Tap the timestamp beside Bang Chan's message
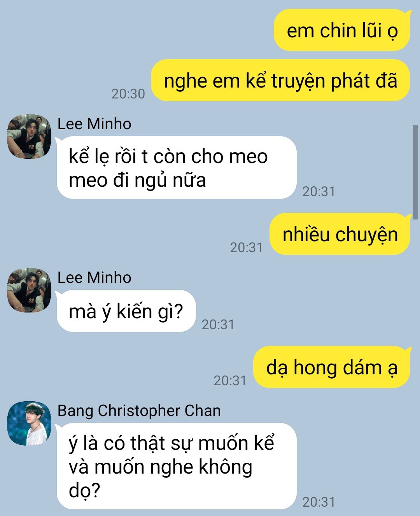 tap(319, 502)
